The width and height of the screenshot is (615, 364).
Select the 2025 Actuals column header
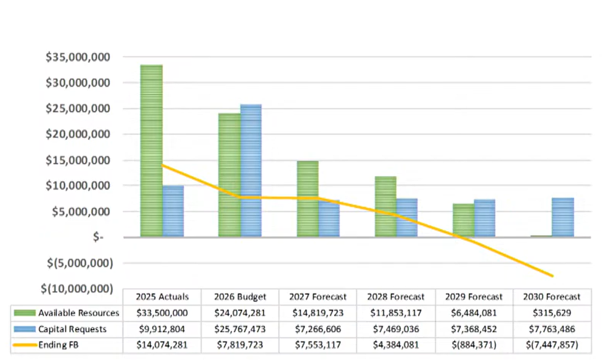162,297
